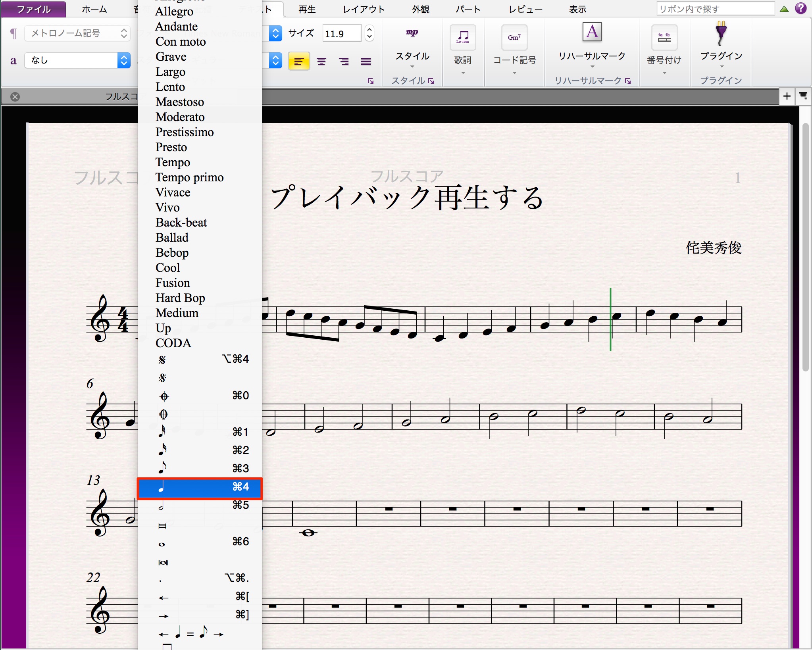This screenshot has width=812, height=650.
Task: Pick the coda symbol with ⌘0 shortcut
Action: pyautogui.click(x=200, y=396)
